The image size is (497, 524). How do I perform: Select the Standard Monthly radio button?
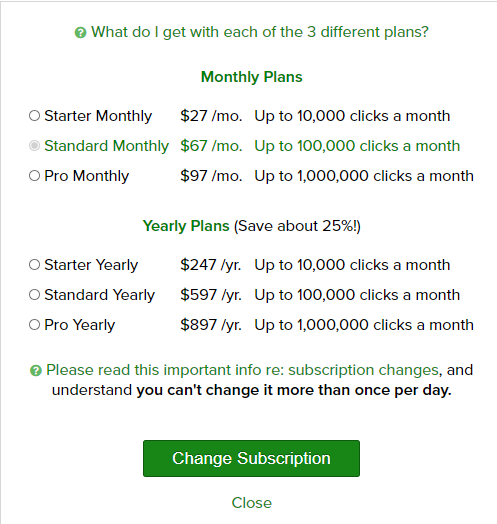tap(34, 146)
